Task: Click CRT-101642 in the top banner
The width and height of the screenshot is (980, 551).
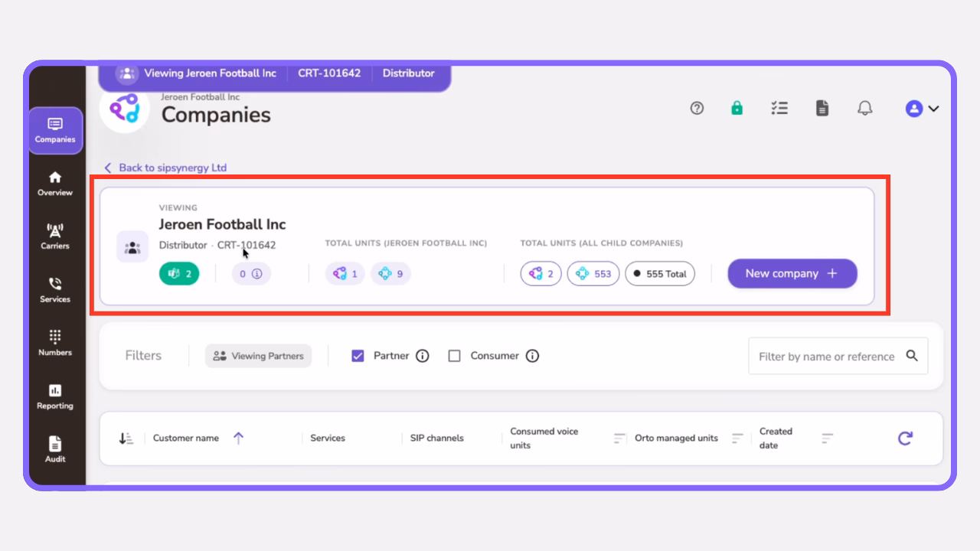Action: 329,73
